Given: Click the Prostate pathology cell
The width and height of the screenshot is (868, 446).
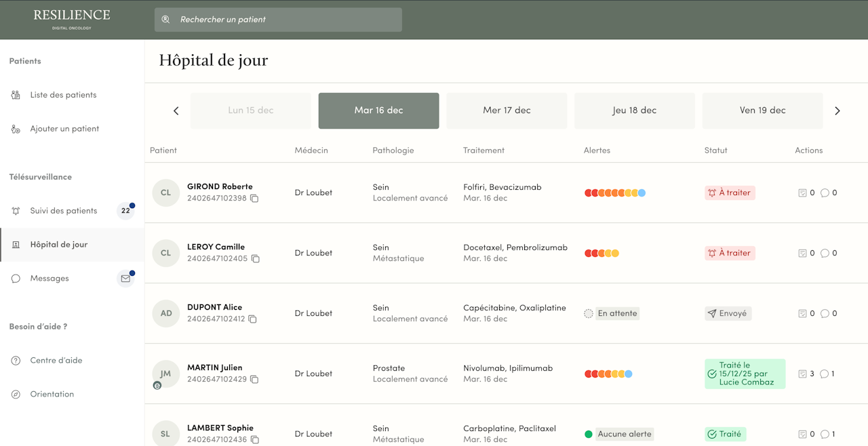Looking at the screenshot, I should [x=389, y=368].
